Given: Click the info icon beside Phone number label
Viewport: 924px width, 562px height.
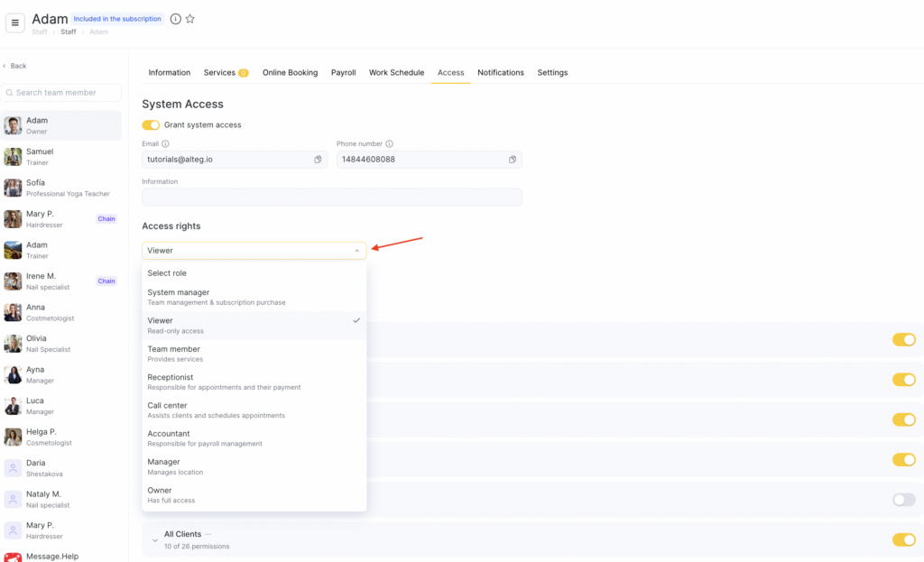Looking at the screenshot, I should [389, 143].
